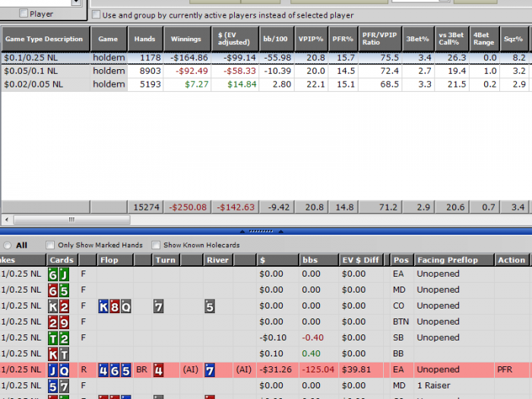Select the hand with cards 5 7

point(266,385)
